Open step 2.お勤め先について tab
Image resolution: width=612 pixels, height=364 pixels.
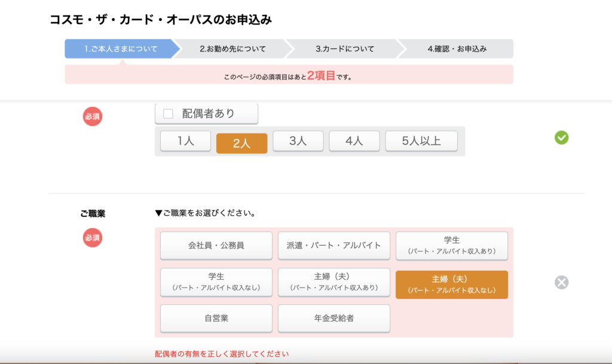[232, 49]
